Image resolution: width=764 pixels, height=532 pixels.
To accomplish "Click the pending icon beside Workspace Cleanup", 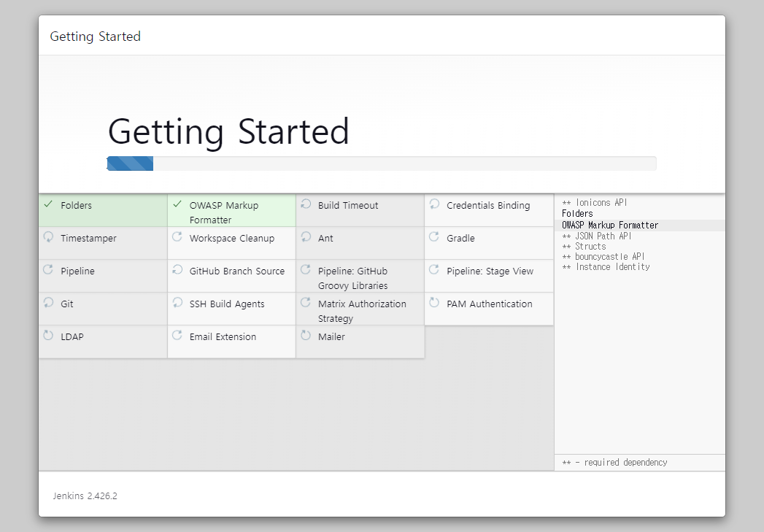I will [177, 236].
